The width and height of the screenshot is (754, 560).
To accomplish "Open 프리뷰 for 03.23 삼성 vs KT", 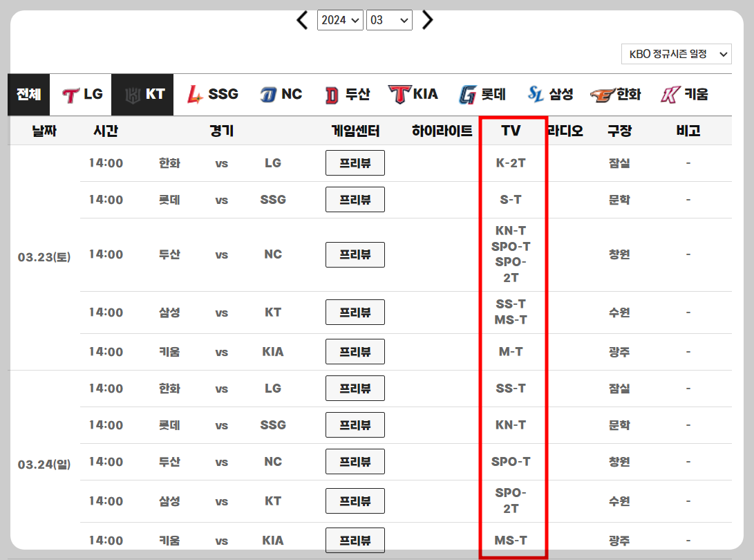I will [x=355, y=312].
